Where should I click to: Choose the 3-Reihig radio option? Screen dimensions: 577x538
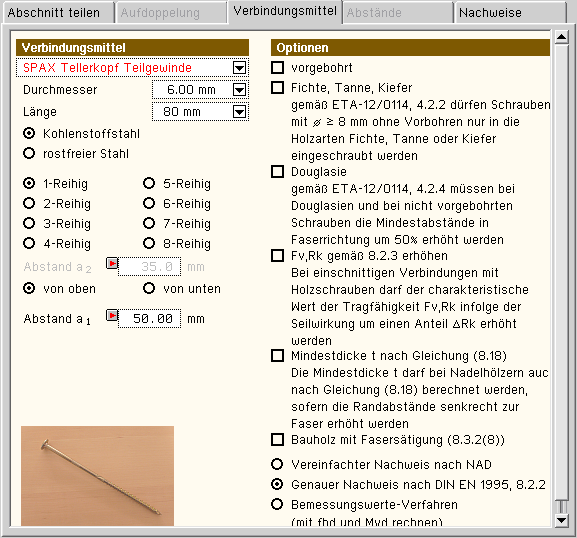pyautogui.click(x=29, y=223)
